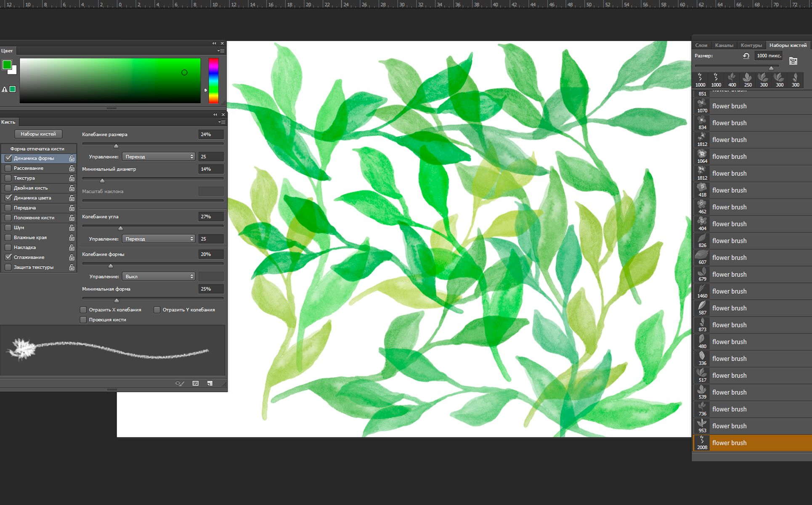Open Управление dropdown under Колебание размера
The image size is (812, 505).
coord(159,157)
